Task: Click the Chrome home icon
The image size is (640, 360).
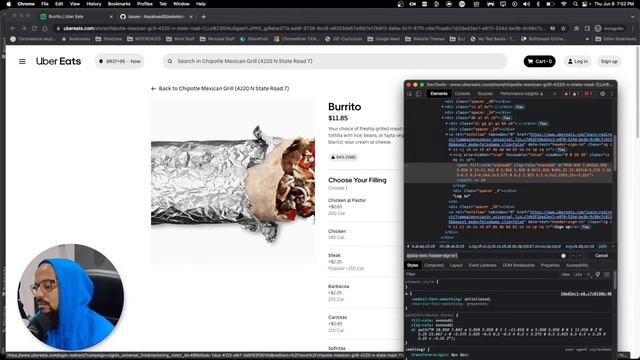Action: coord(45,29)
